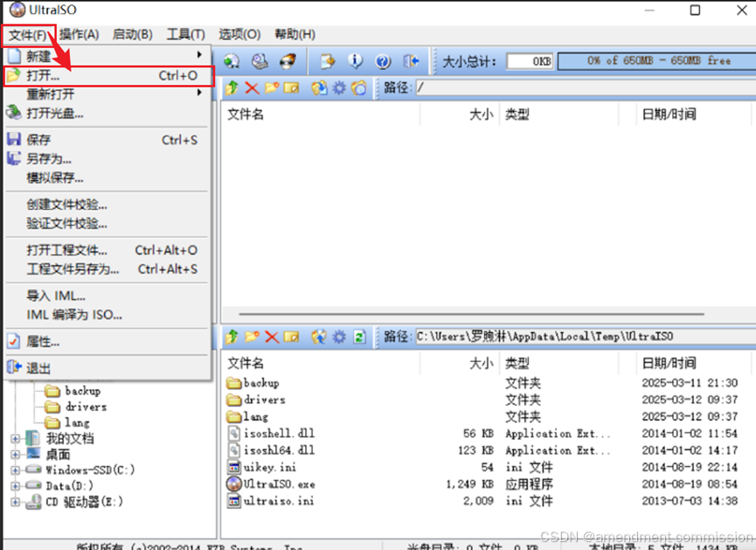Click the green refresh icon in local pane
This screenshot has width=756, height=550.
pyautogui.click(x=359, y=337)
